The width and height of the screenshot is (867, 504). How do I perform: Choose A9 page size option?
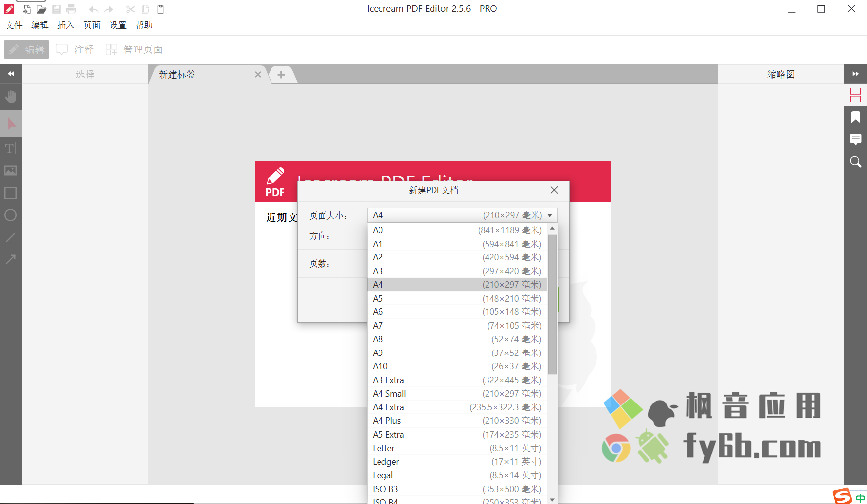pos(457,353)
